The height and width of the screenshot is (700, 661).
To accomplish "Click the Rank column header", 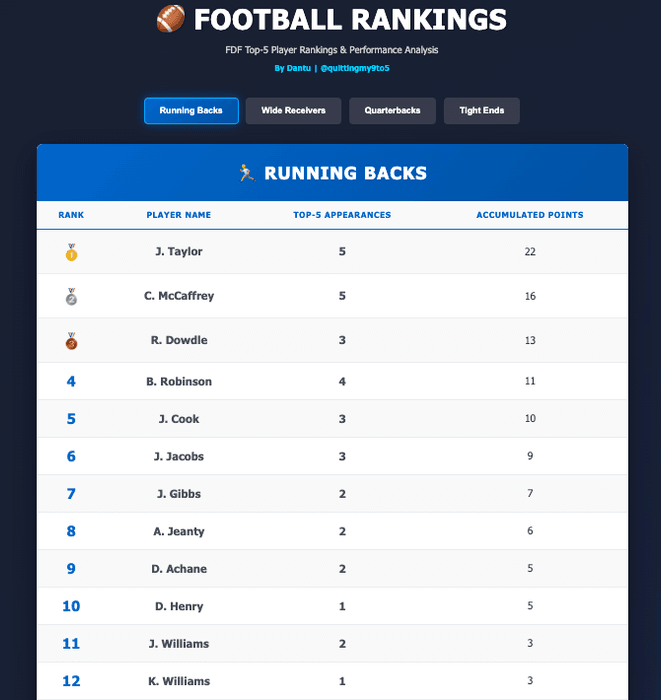I will [x=71, y=215].
